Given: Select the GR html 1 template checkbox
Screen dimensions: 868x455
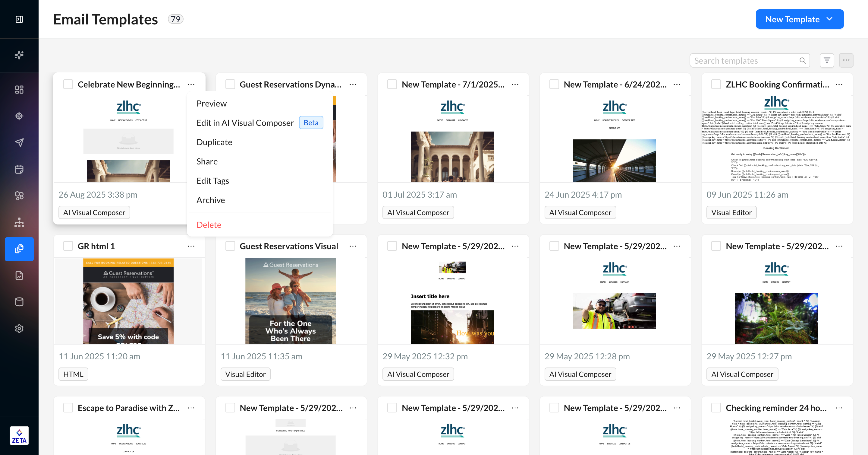Looking at the screenshot, I should coord(68,246).
